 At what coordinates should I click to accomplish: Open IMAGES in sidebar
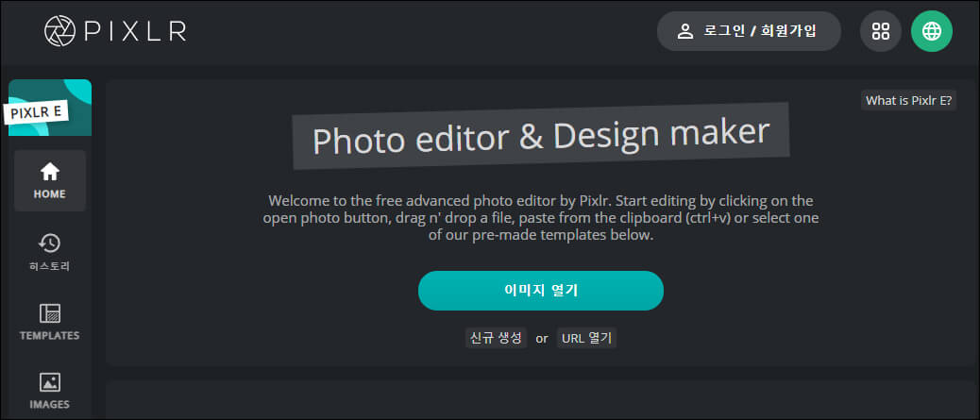[50, 392]
